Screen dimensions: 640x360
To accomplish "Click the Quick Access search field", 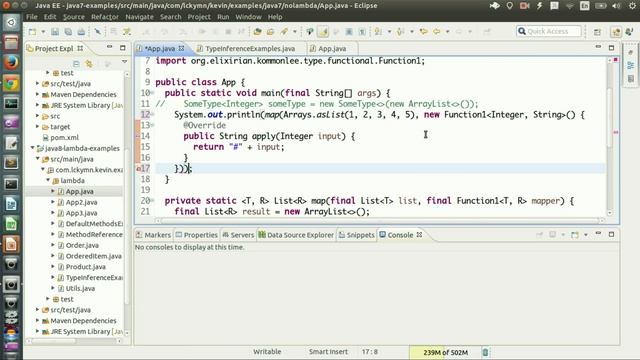I will tap(549, 31).
